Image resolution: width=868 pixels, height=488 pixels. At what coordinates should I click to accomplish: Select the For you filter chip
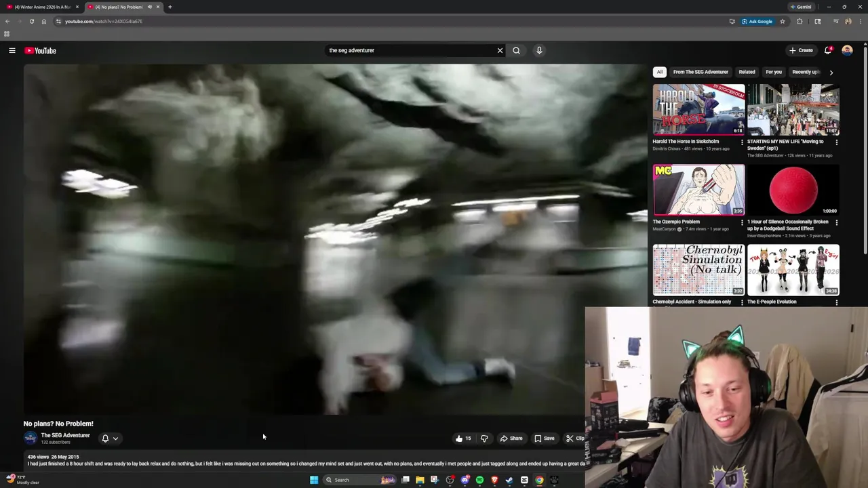point(774,72)
